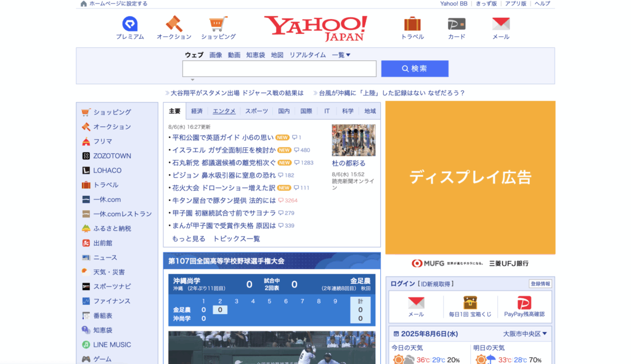
Task: Switch to the スポーツ news tab
Action: tap(256, 111)
